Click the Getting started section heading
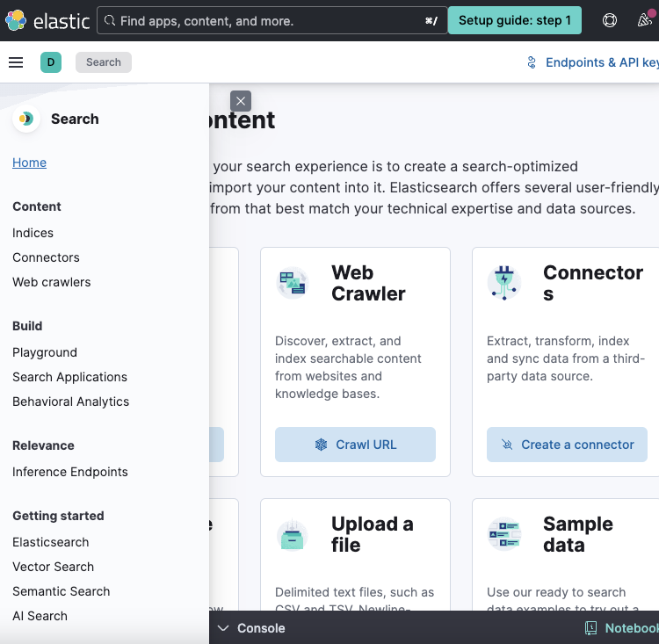Image resolution: width=659 pixels, height=644 pixels. coord(58,516)
